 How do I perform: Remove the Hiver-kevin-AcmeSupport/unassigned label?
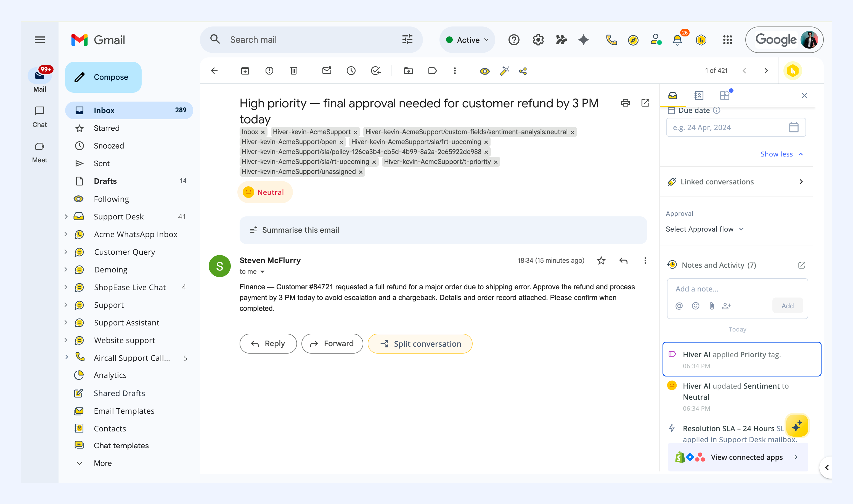coord(361,172)
